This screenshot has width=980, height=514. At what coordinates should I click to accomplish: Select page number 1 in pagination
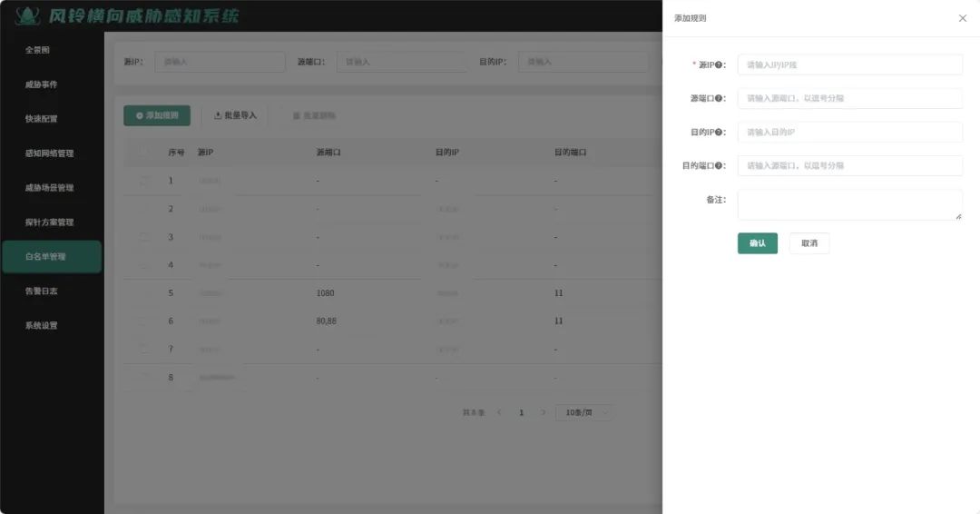(x=521, y=412)
